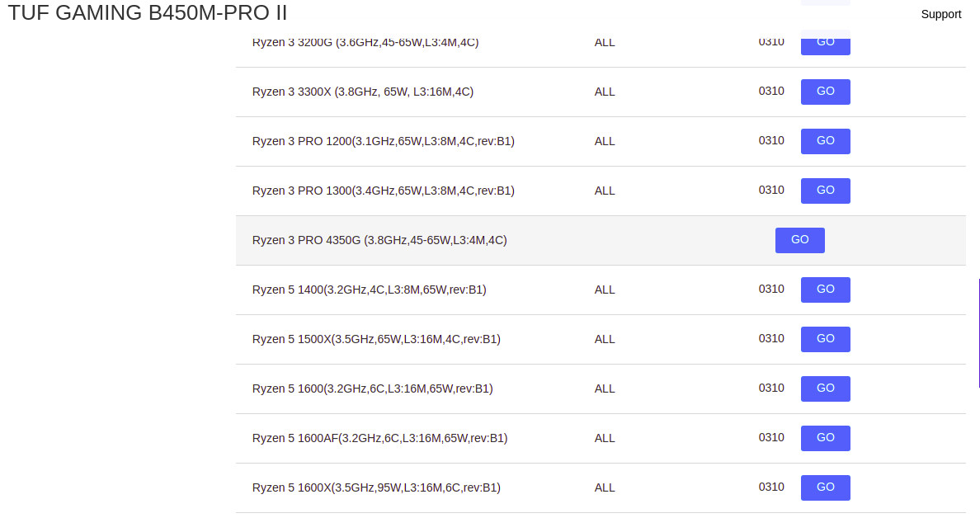Click GO for Ryzen 3 3300X
Image resolution: width=980 pixels, height=518 pixels.
pyautogui.click(x=825, y=92)
